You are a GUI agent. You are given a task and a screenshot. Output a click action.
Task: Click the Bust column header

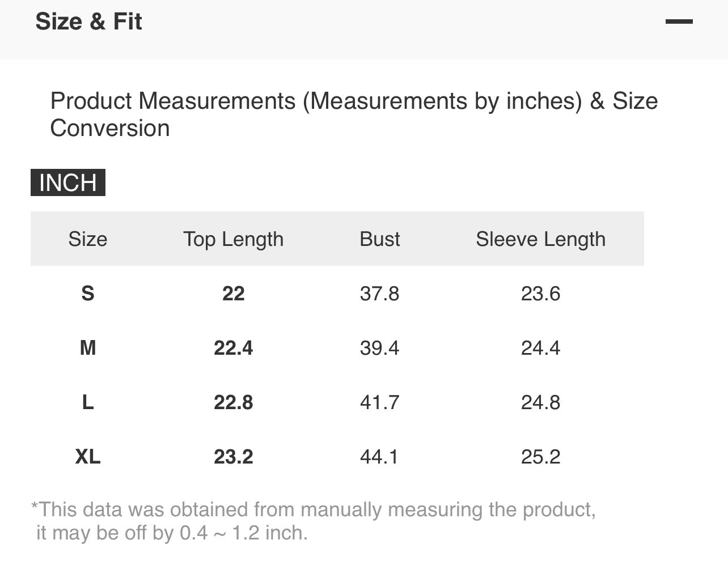point(380,239)
